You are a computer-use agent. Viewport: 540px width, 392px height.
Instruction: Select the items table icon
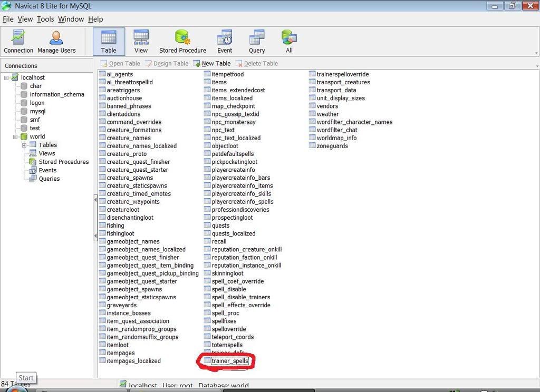click(x=207, y=82)
